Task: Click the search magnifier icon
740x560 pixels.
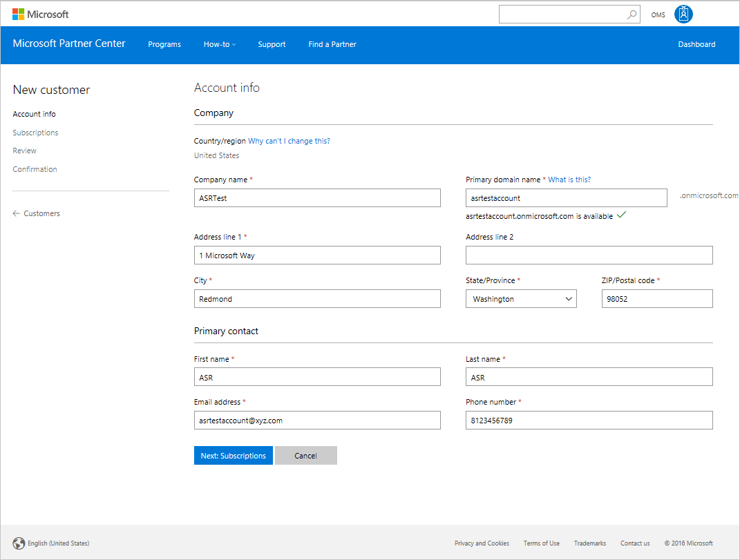Action: [632, 15]
